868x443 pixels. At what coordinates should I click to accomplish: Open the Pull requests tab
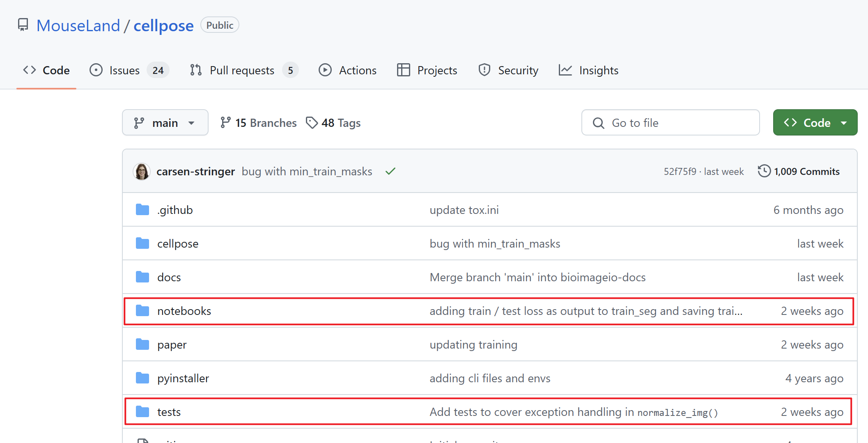click(x=244, y=70)
